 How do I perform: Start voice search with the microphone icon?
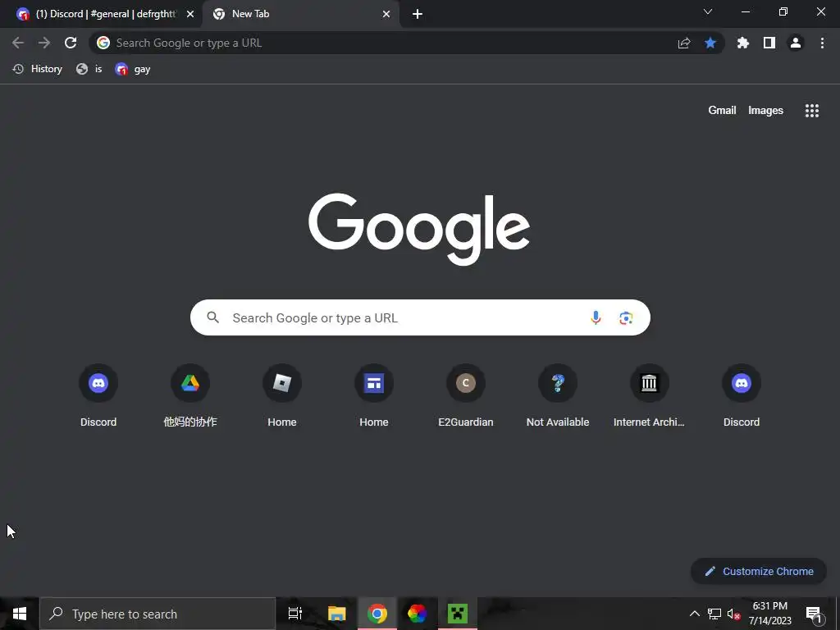pos(596,317)
